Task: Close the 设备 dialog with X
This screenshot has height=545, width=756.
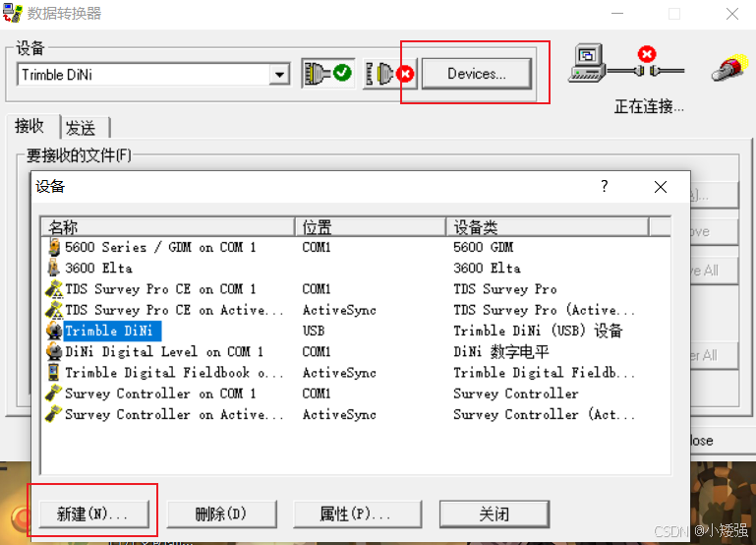Action: [661, 187]
